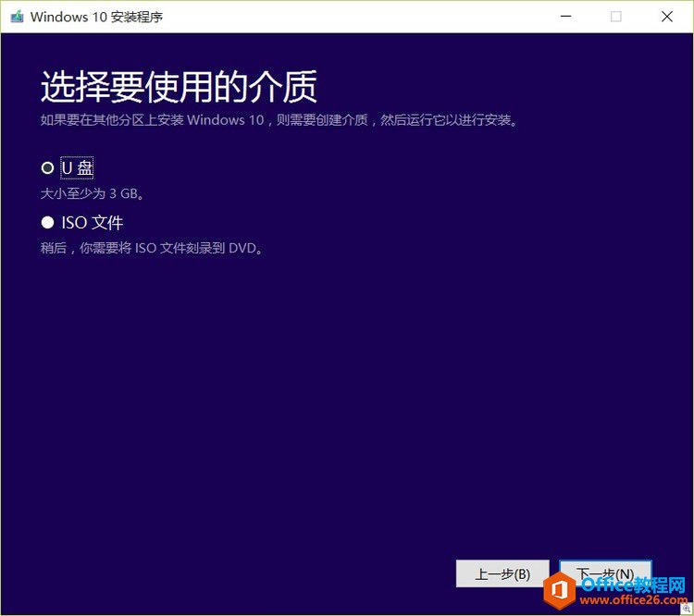Close the Windows 10 安装程序 window
The image size is (694, 616).
pyautogui.click(x=666, y=17)
